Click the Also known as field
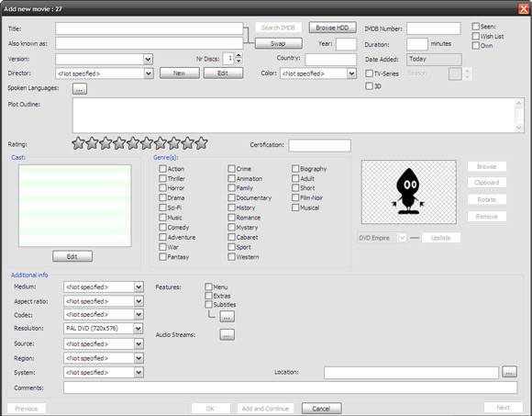Screen dimensions: 532x416 (x=150, y=43)
